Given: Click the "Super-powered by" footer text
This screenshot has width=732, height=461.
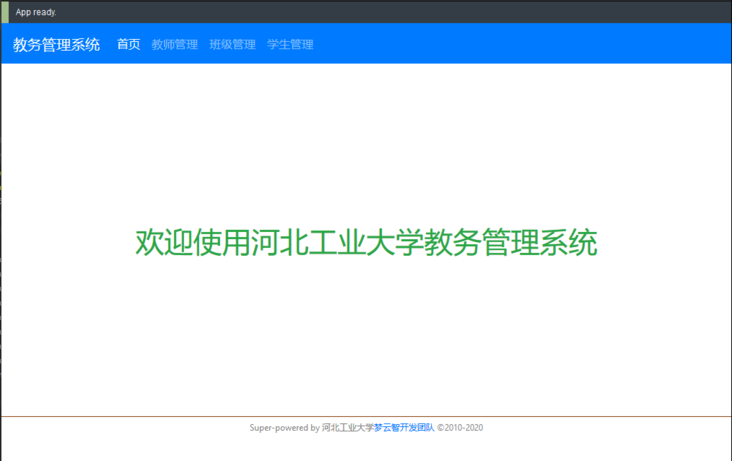Looking at the screenshot, I should 284,427.
